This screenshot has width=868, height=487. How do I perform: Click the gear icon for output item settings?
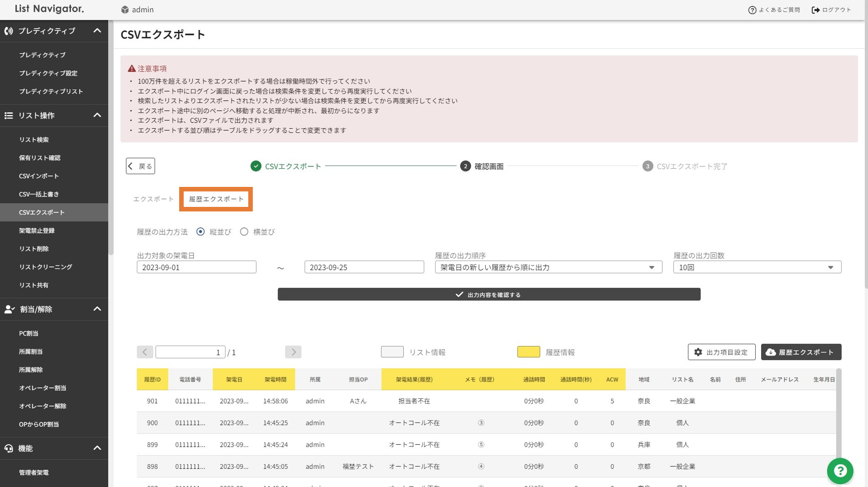pos(698,352)
